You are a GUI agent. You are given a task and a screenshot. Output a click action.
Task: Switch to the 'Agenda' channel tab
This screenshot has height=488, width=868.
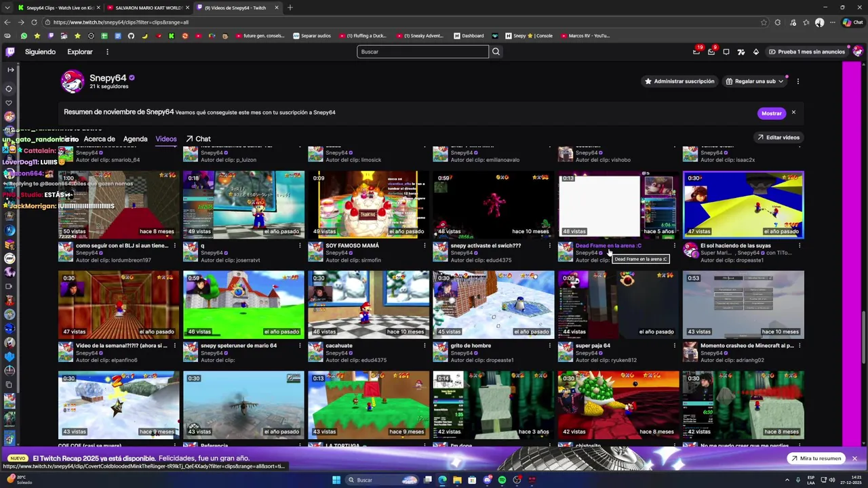pos(135,139)
